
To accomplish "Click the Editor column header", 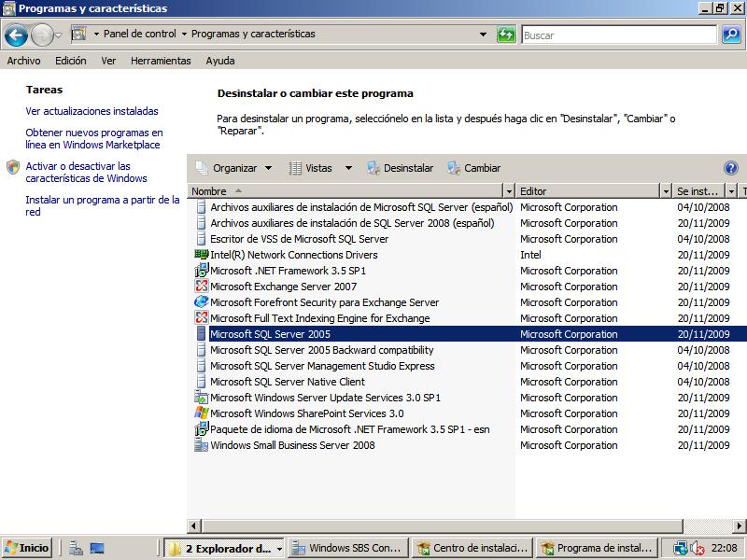I will click(588, 191).
